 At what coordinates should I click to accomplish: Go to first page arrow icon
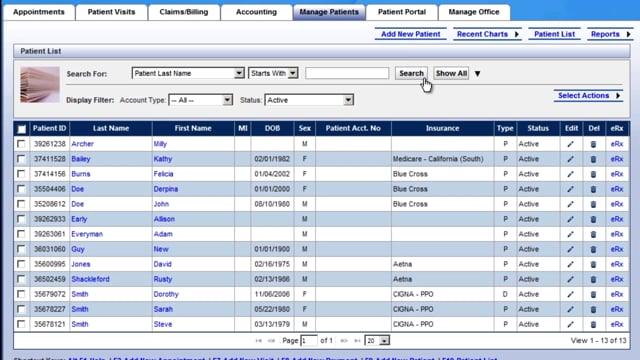258,340
